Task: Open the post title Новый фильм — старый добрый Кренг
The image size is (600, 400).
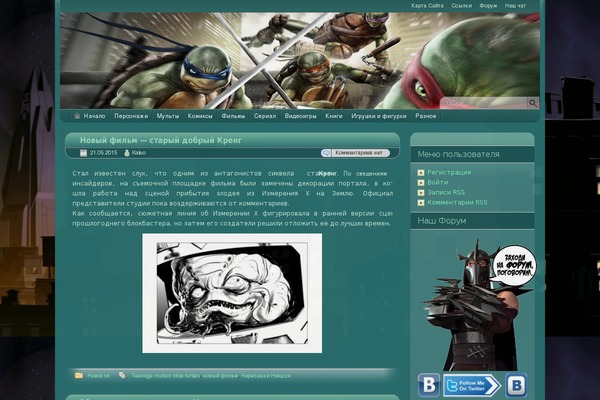Action: 161,140
